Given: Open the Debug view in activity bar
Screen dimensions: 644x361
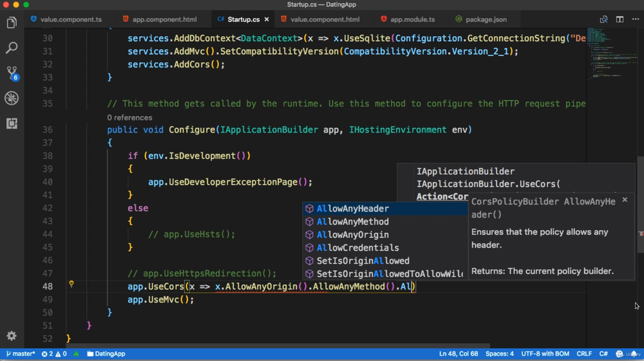Looking at the screenshot, I should (x=12, y=98).
